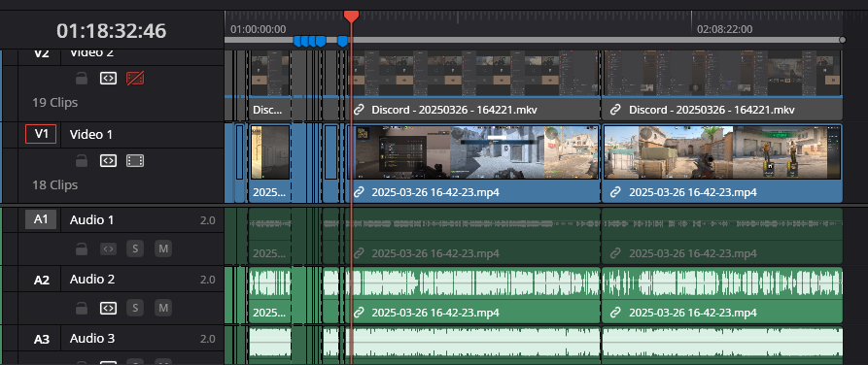The height and width of the screenshot is (365, 868).
Task: Select the short 'Disc...' clip on V2
Action: click(270, 84)
